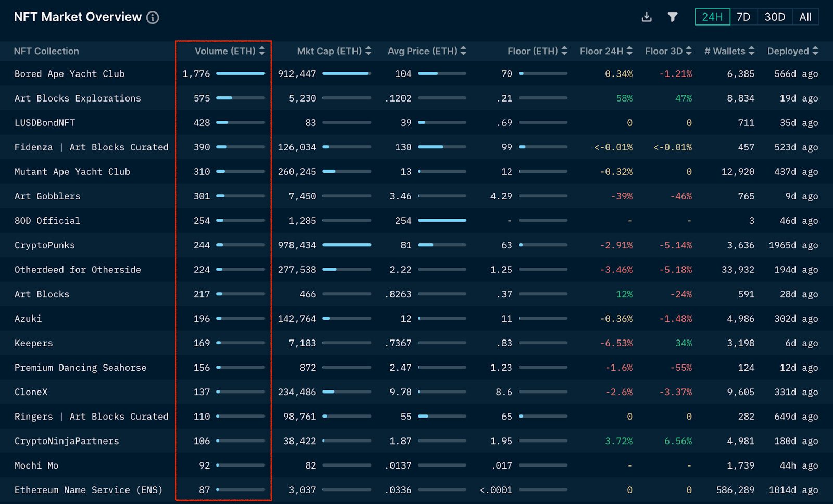This screenshot has height=504, width=833.
Task: Click floor value 4.29
Action: (501, 196)
